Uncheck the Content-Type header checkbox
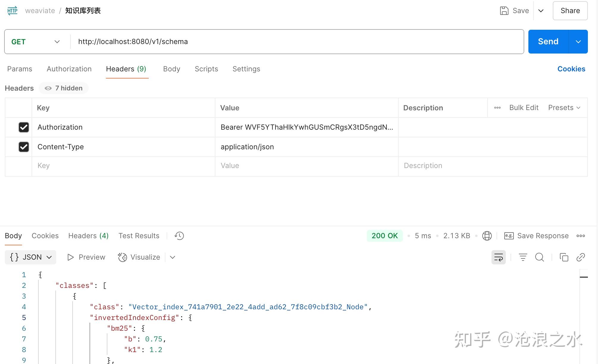The width and height of the screenshot is (598, 364). coord(24,147)
